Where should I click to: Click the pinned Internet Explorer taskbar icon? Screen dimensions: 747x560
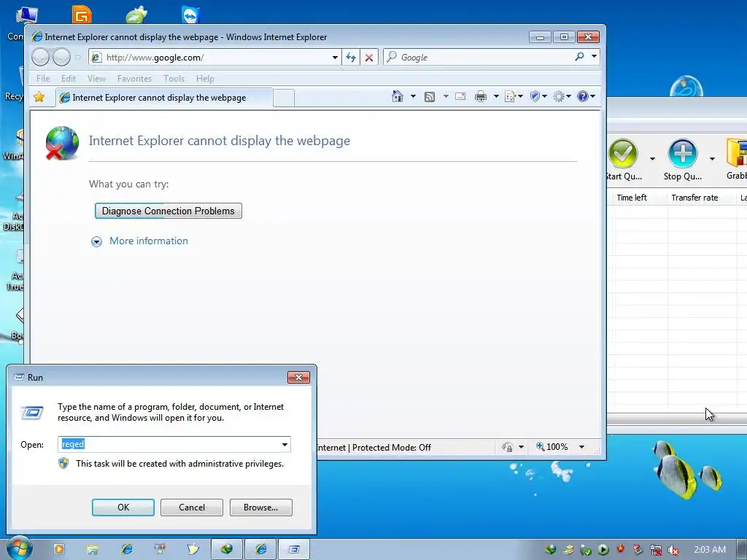coord(127,549)
